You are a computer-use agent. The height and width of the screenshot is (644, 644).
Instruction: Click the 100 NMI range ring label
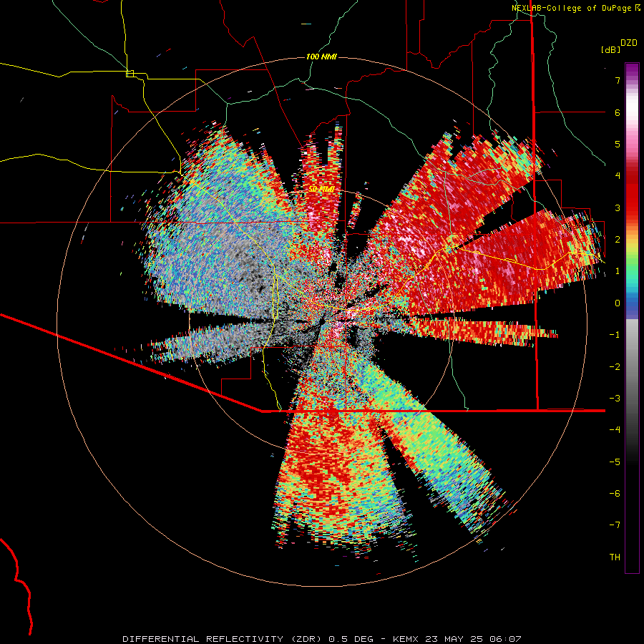(321, 57)
